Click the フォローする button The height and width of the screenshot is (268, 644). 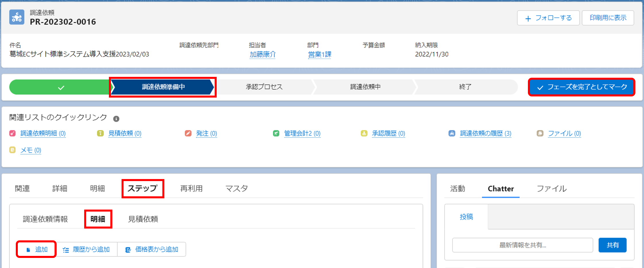click(x=548, y=18)
